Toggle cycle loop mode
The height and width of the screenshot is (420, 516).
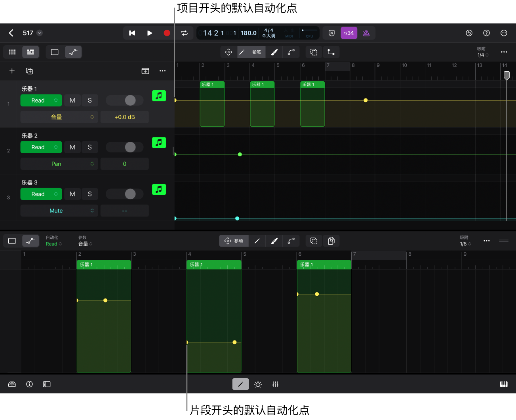click(185, 33)
